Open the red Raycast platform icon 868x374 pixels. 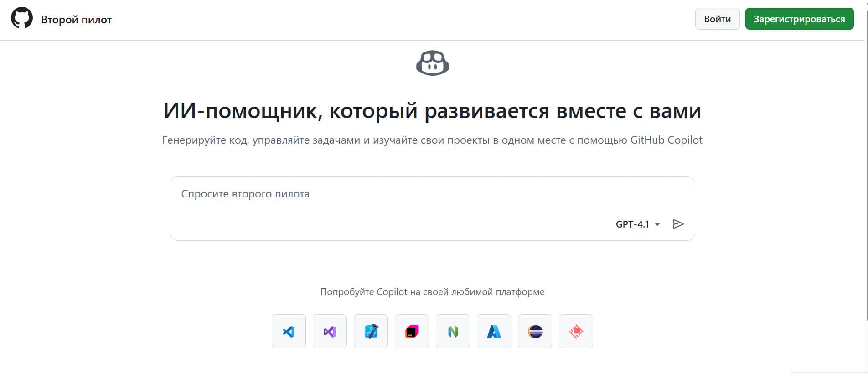coord(576,331)
